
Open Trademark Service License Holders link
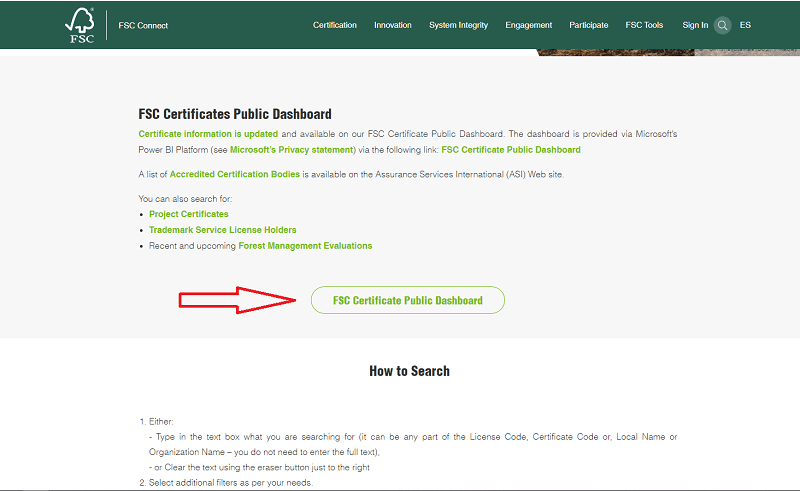(x=222, y=230)
